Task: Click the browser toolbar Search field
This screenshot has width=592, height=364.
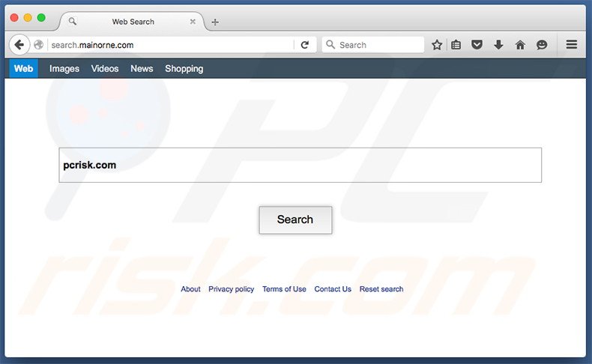Action: 373,45
